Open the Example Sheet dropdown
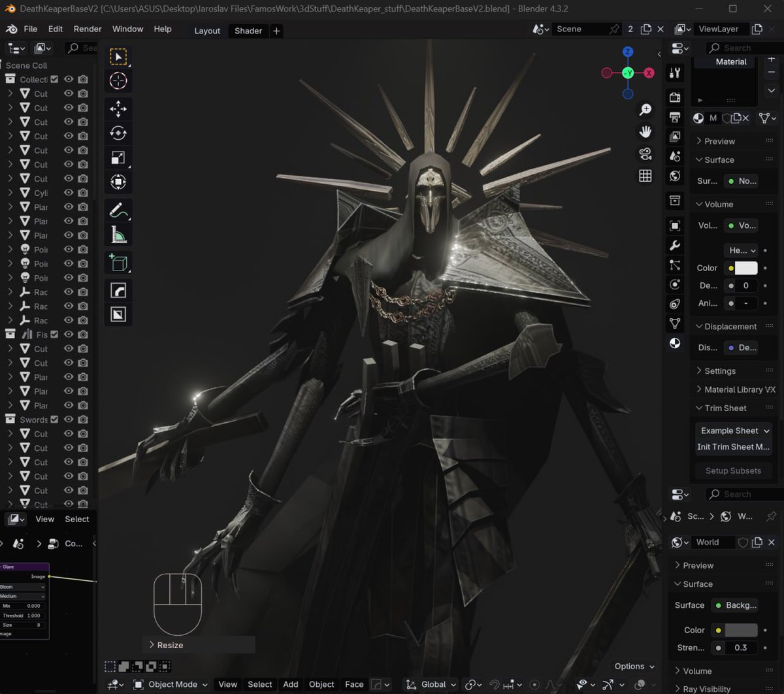Screen dimensions: 784x694 point(734,431)
